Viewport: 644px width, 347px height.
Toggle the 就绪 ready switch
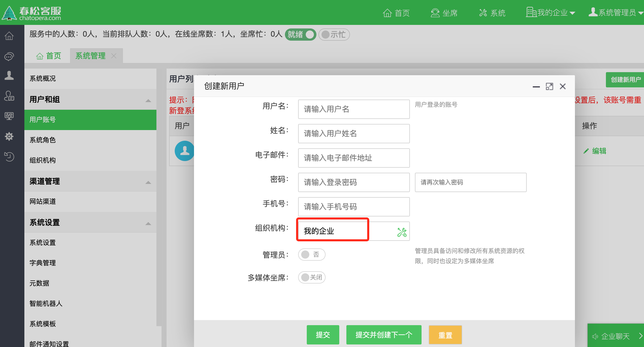pyautogui.click(x=300, y=35)
